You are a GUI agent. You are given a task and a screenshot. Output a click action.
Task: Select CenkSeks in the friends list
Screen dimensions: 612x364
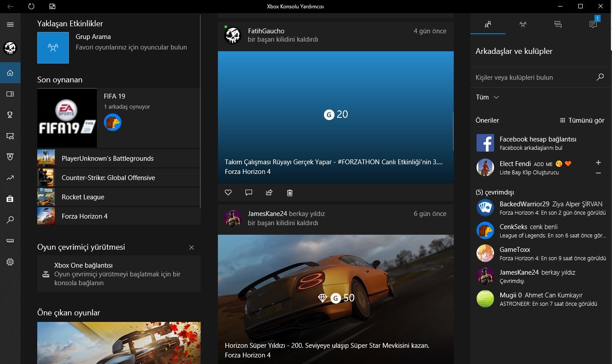click(541, 231)
